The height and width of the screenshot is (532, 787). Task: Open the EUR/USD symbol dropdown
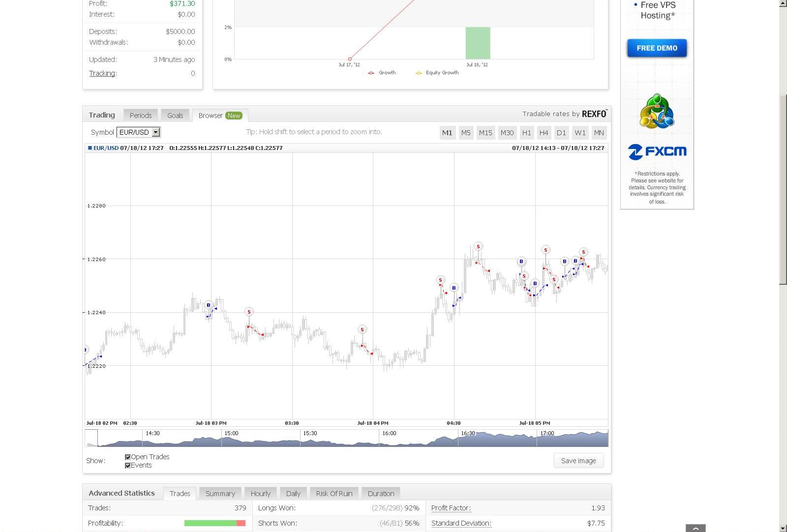coord(139,132)
